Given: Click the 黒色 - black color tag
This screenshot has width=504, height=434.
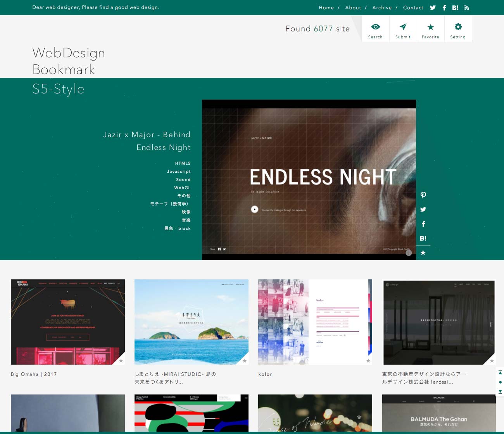Looking at the screenshot, I should pyautogui.click(x=178, y=228).
